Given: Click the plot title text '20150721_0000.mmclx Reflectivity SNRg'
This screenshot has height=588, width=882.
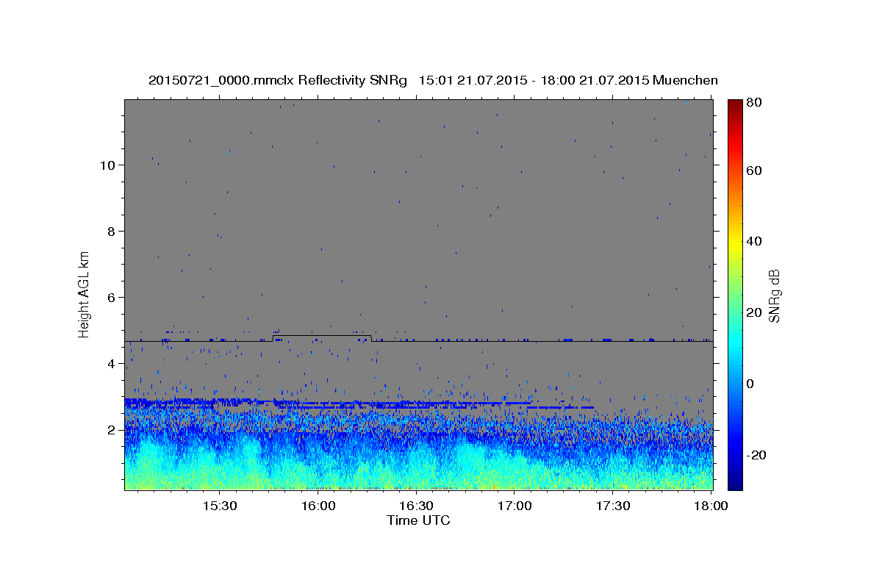Looking at the screenshot, I should 278,80.
